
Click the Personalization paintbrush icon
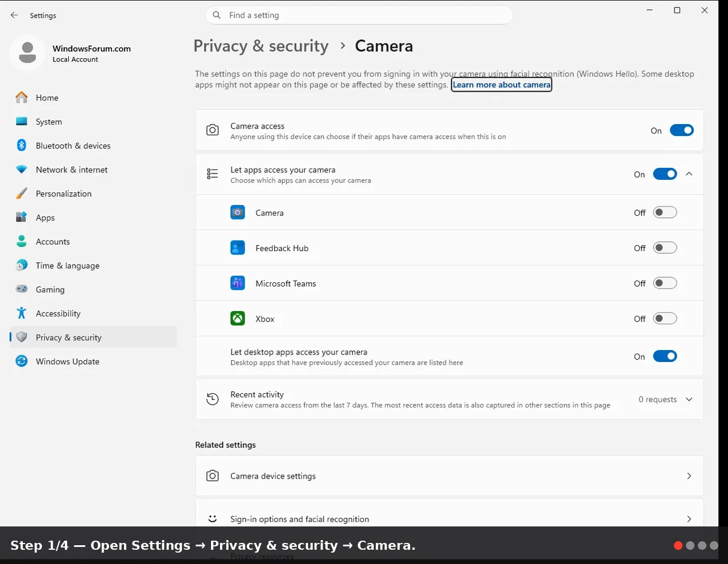pyautogui.click(x=22, y=194)
